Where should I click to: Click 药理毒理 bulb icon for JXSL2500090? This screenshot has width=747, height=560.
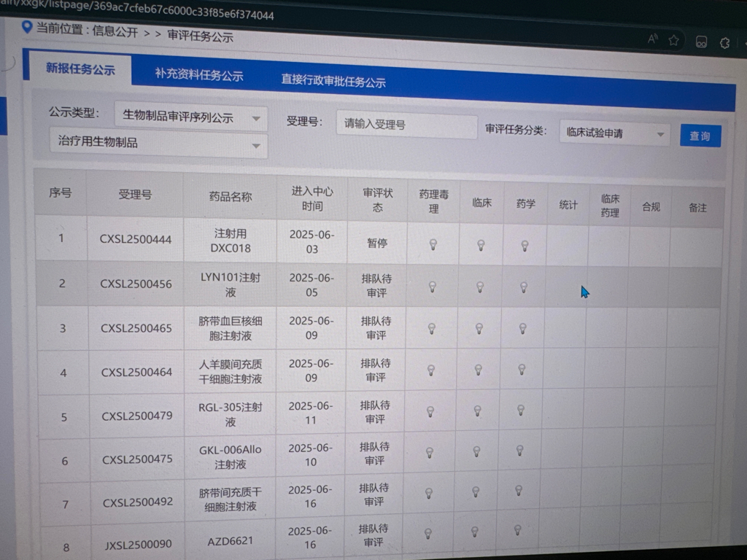tap(427, 533)
